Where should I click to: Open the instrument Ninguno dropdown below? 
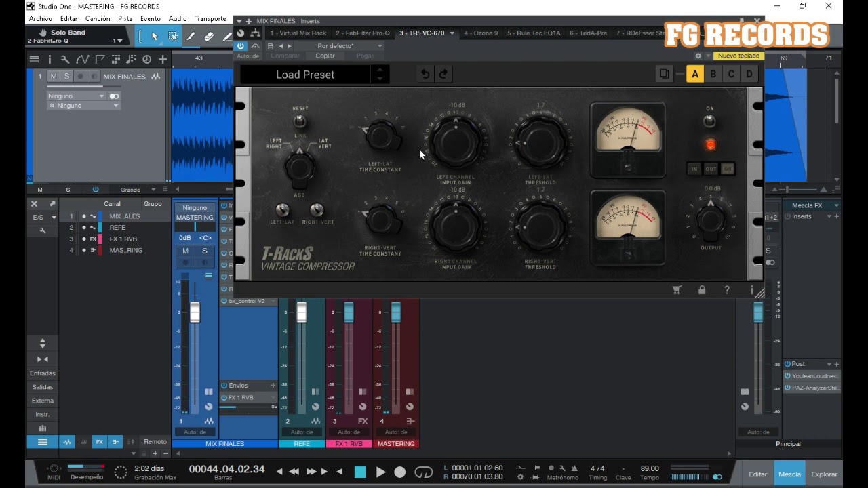point(83,106)
